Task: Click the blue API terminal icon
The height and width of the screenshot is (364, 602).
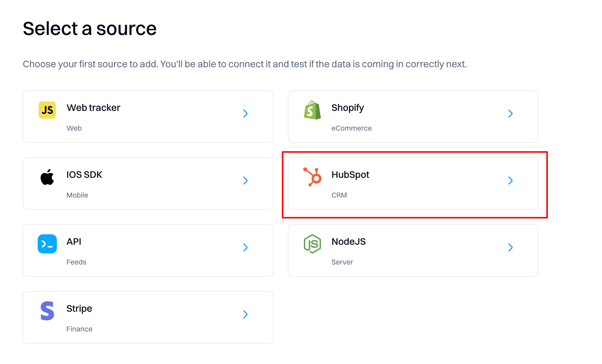Action: (47, 244)
